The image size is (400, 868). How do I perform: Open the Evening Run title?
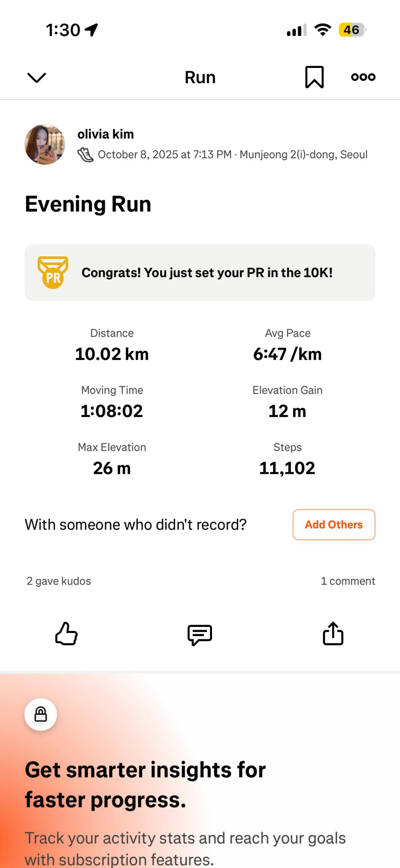pyautogui.click(x=88, y=204)
